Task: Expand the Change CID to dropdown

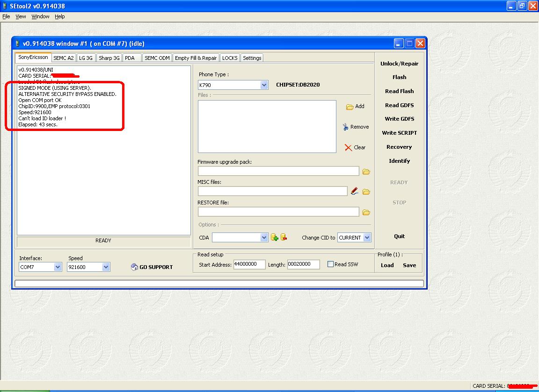Action: tap(367, 238)
